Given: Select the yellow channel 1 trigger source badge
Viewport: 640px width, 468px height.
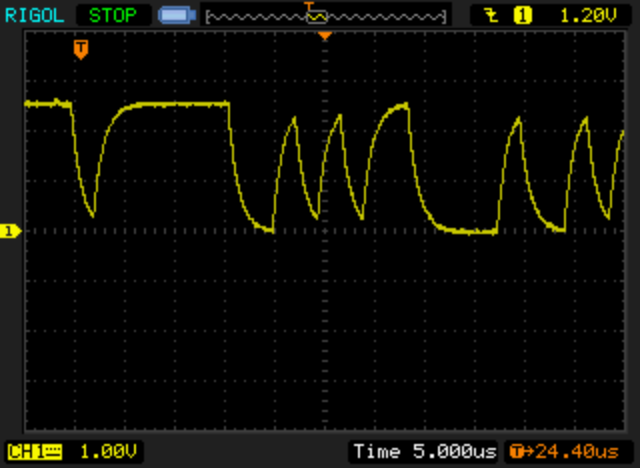Looking at the screenshot, I should pyautogui.click(x=521, y=15).
